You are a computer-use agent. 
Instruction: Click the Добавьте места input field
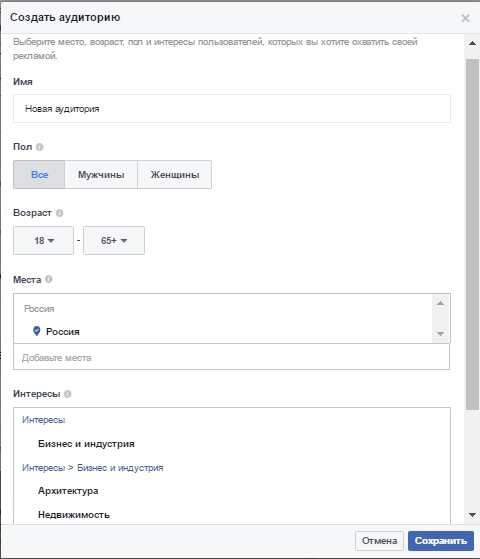(231, 357)
